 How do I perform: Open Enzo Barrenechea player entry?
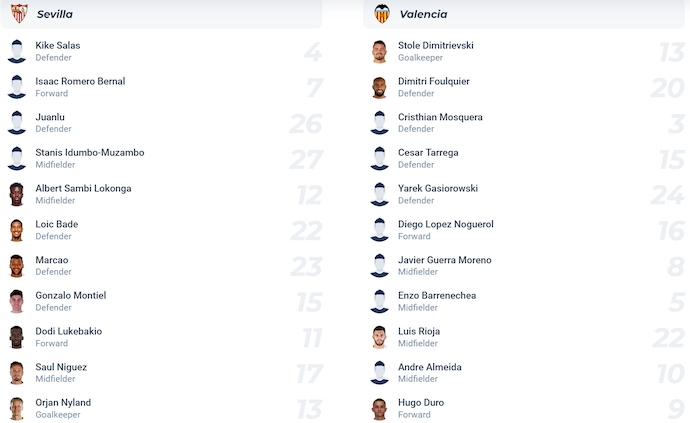437,296
